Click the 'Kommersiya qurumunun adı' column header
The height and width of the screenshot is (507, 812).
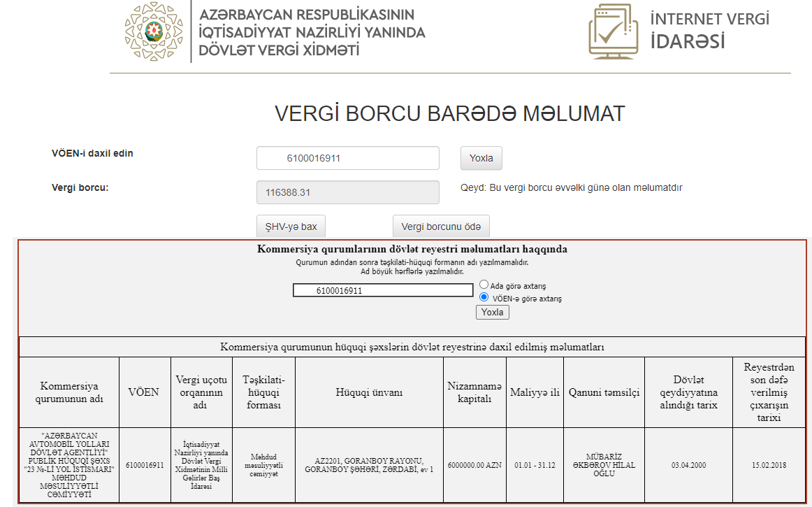(69, 392)
